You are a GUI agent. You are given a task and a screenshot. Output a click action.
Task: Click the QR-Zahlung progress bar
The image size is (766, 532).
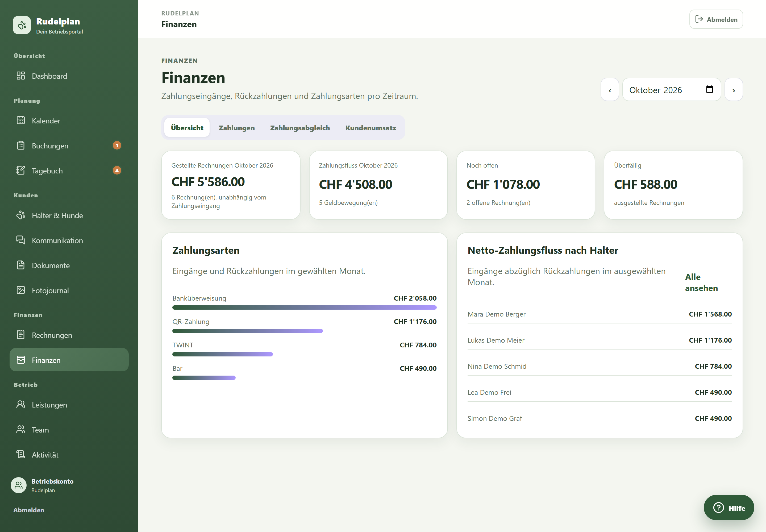click(247, 331)
